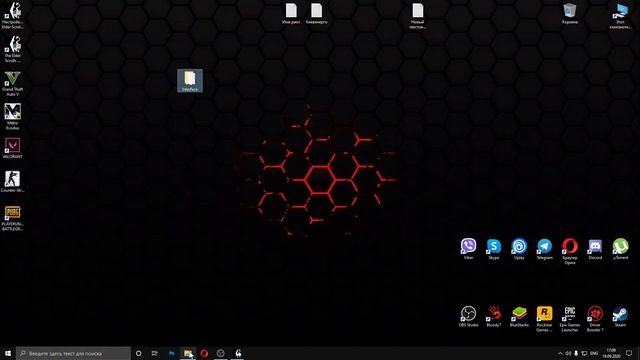Image resolution: width=640 pixels, height=360 pixels.
Task: Select the Skype shortcut
Action: point(493,249)
